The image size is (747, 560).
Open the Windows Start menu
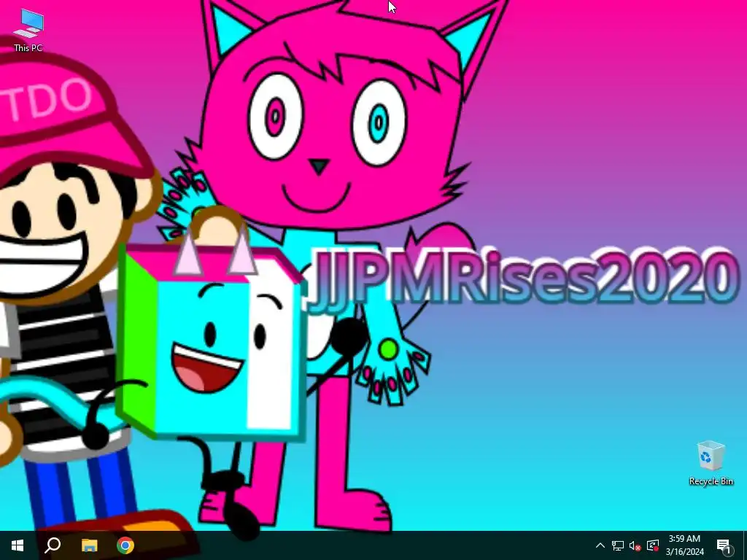18,545
